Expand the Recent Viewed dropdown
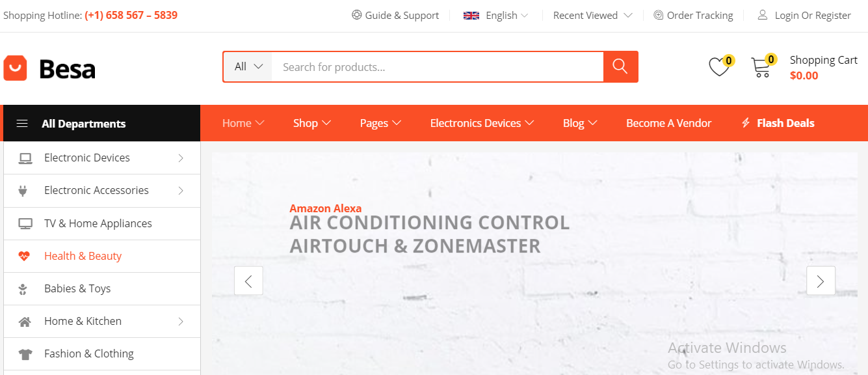868x375 pixels. [x=592, y=16]
